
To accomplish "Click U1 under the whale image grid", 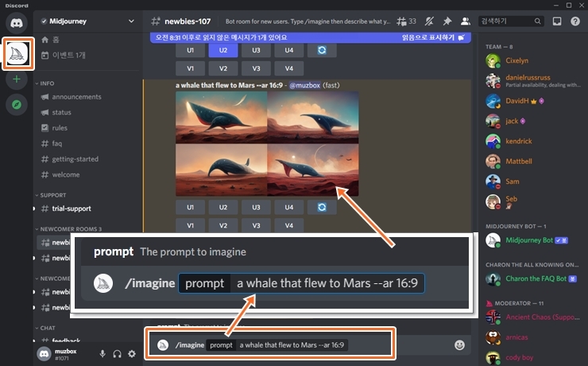I will click(191, 207).
